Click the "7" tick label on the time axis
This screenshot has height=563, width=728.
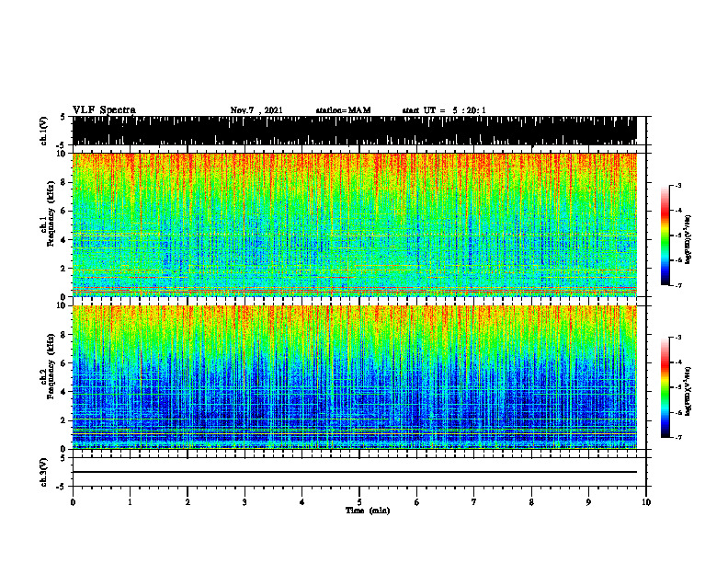click(474, 502)
